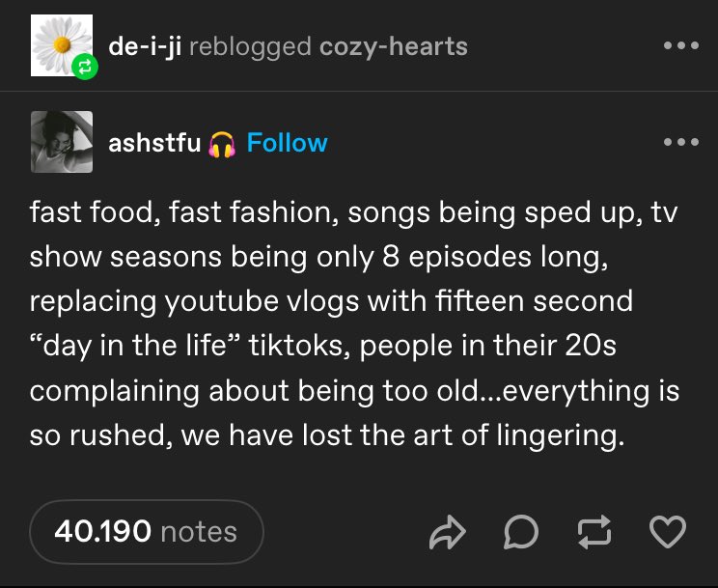This screenshot has width=718, height=588.
Task: Click the "20s" text in the post
Action: (x=590, y=346)
